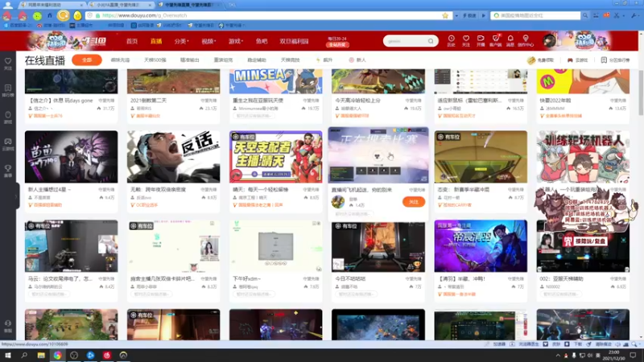Click the page vertical scrollbar thumb
The height and width of the screenshot is (362, 644).
641,93
